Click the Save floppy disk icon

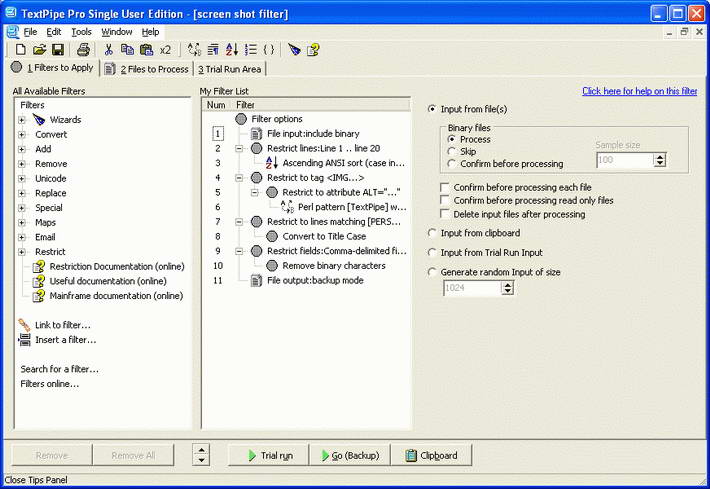[58, 49]
